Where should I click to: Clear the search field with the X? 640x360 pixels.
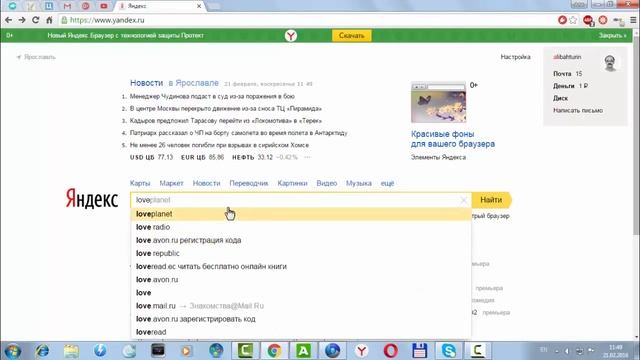click(464, 200)
